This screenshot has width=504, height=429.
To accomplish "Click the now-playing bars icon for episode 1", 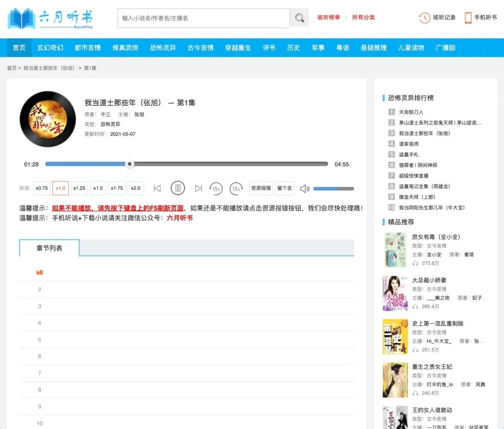I will point(40,272).
